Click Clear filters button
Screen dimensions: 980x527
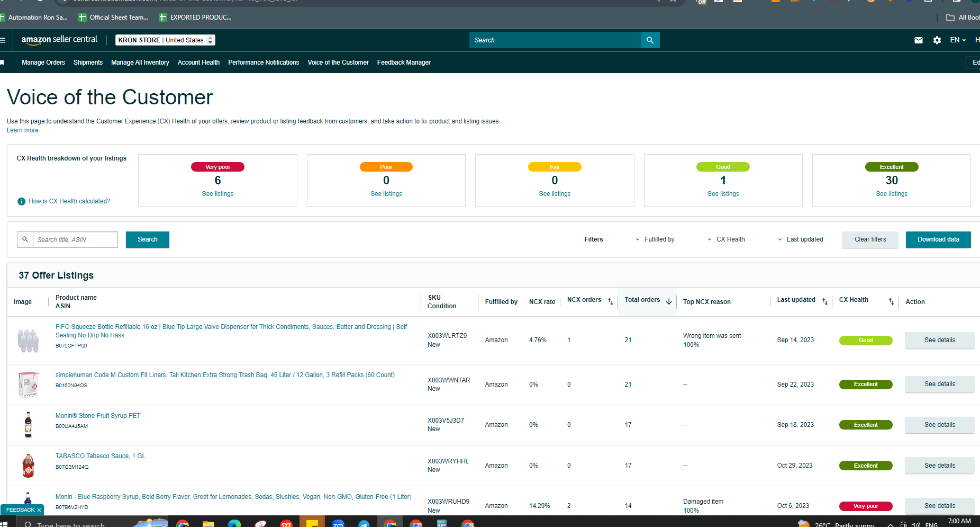(870, 239)
